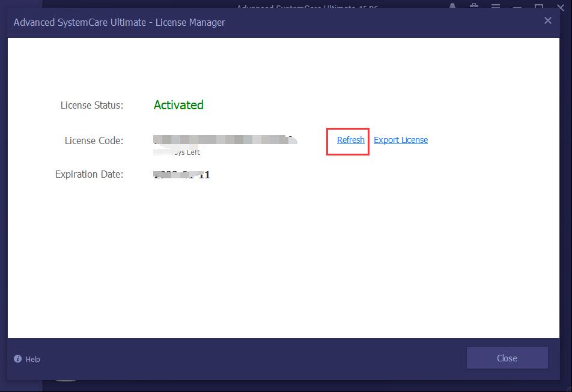Screen dimensions: 572x392
Task: Select the green Activated status text
Action: click(x=178, y=105)
